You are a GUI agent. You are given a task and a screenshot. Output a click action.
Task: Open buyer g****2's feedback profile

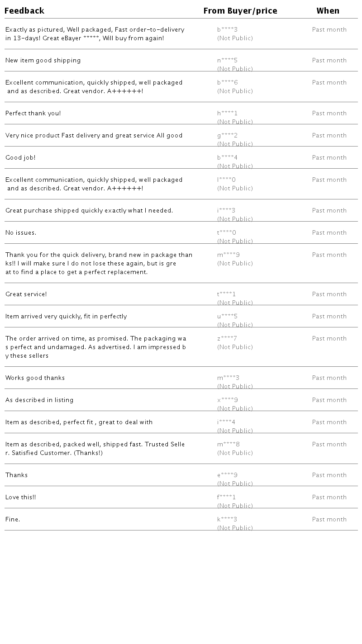coord(227,136)
